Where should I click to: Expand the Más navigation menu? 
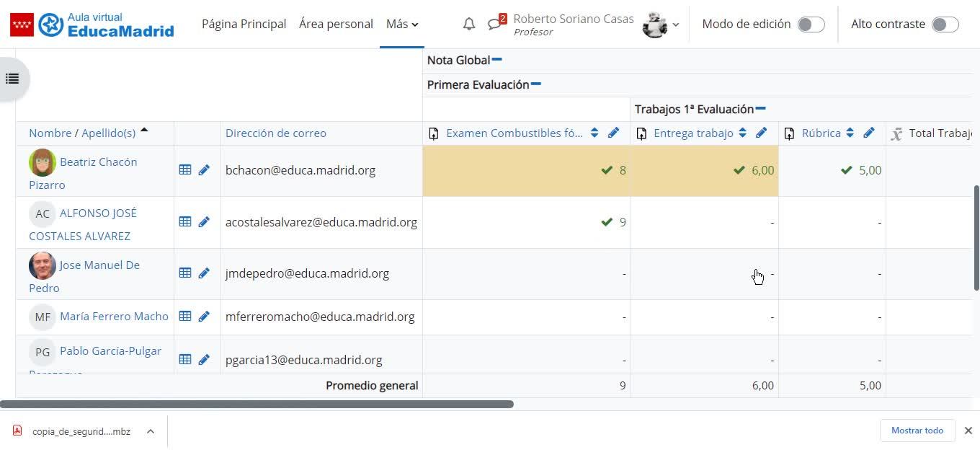tap(401, 24)
